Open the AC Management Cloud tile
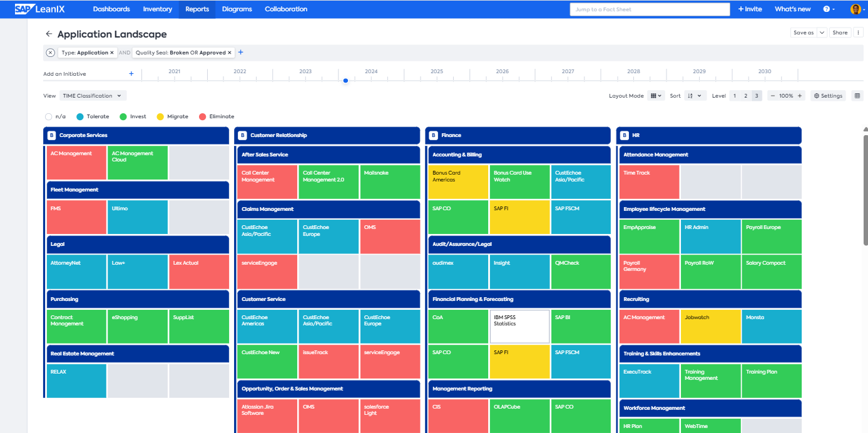 138,163
